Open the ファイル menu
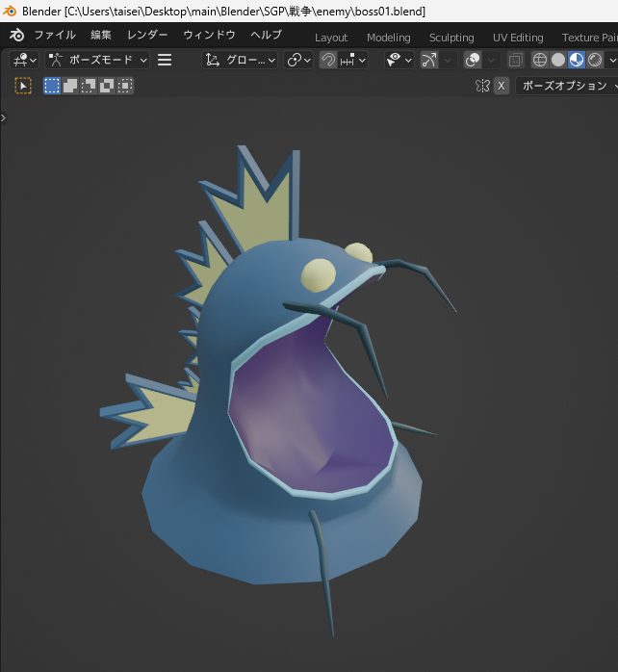 (55, 35)
